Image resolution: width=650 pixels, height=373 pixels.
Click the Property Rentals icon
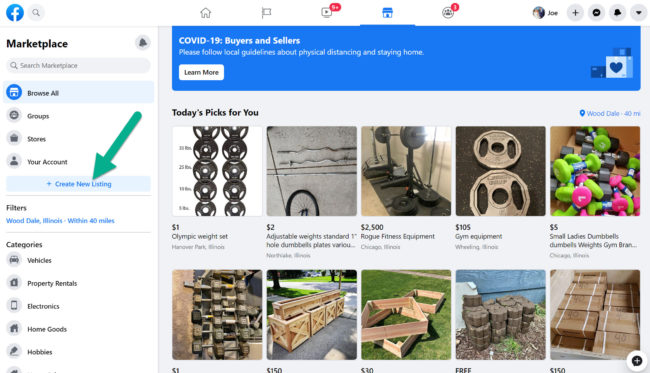[14, 283]
